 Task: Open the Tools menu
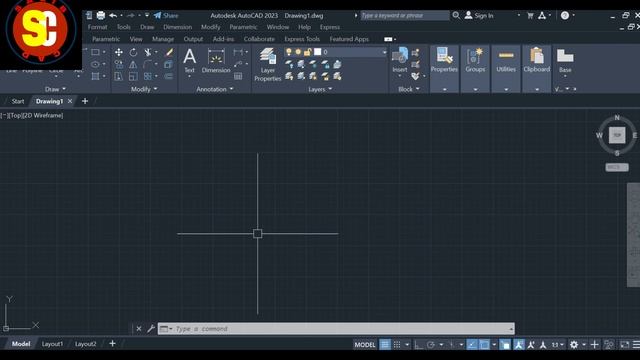pyautogui.click(x=124, y=27)
